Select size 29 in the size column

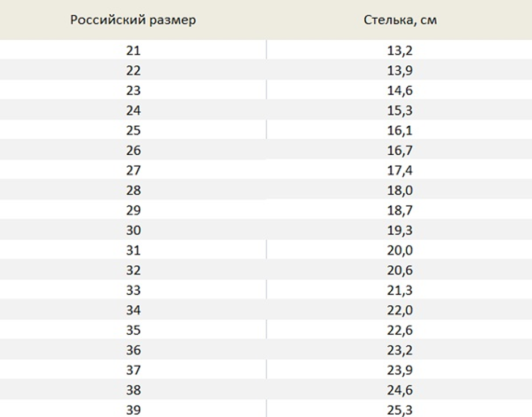point(133,210)
